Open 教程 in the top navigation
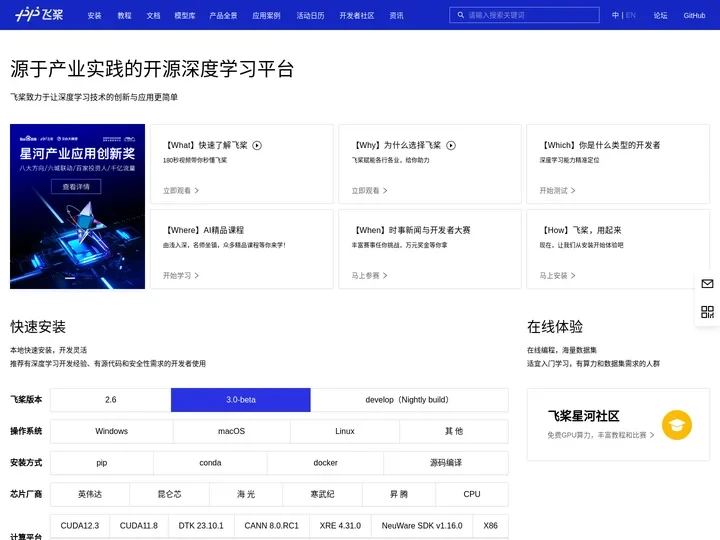 (x=124, y=16)
